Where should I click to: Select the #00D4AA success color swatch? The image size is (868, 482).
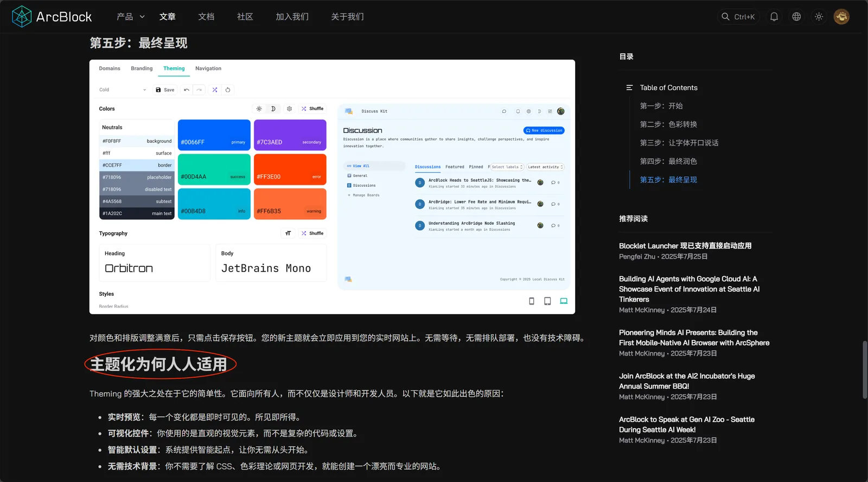tap(214, 169)
